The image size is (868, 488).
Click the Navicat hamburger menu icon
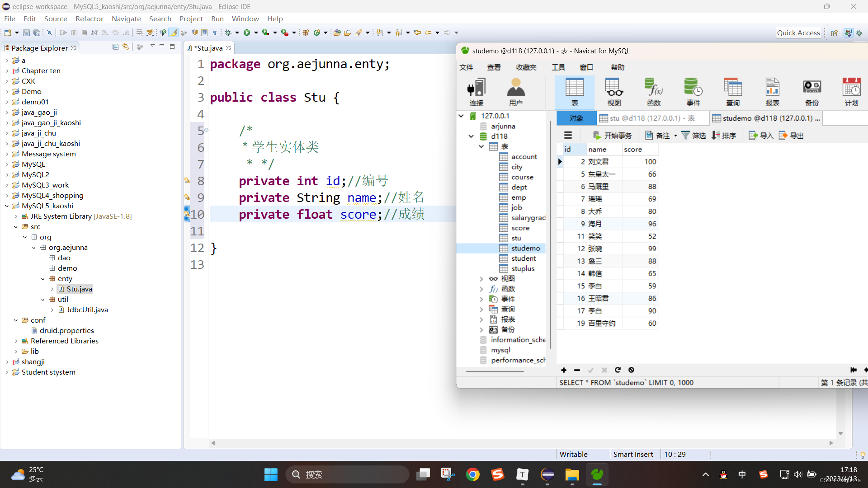click(x=568, y=135)
